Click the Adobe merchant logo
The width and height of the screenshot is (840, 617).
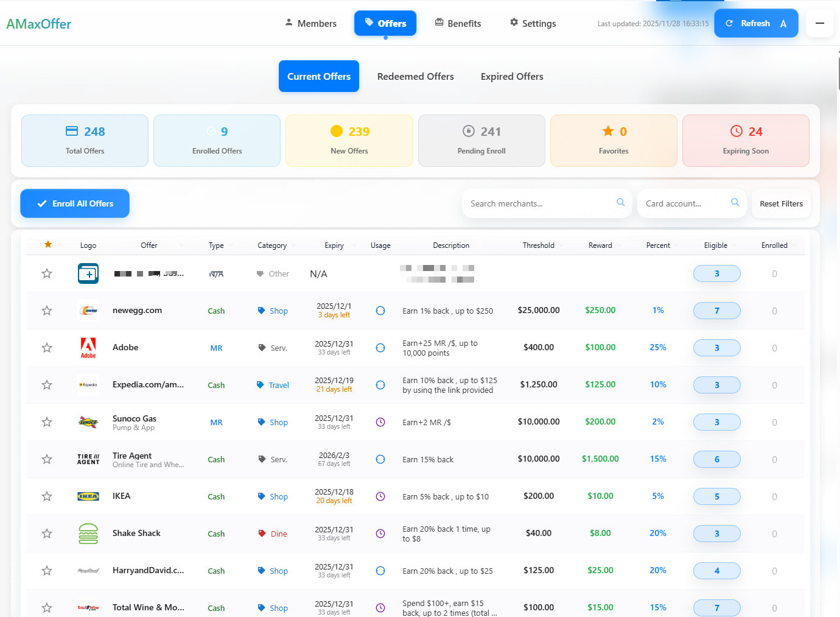click(x=88, y=348)
